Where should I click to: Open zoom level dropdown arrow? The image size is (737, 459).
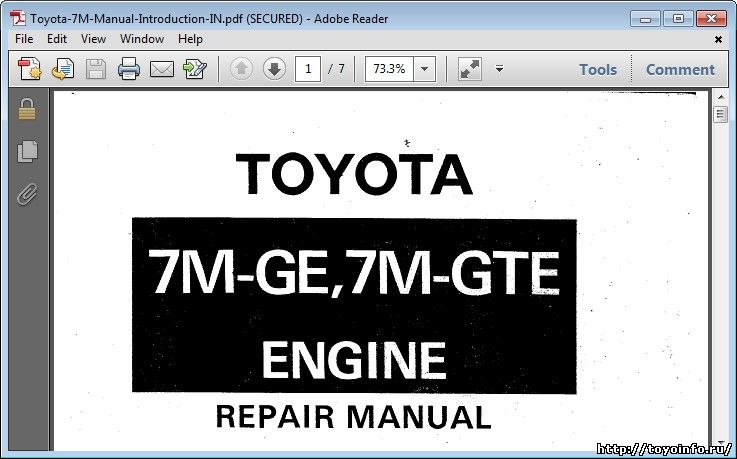click(424, 69)
